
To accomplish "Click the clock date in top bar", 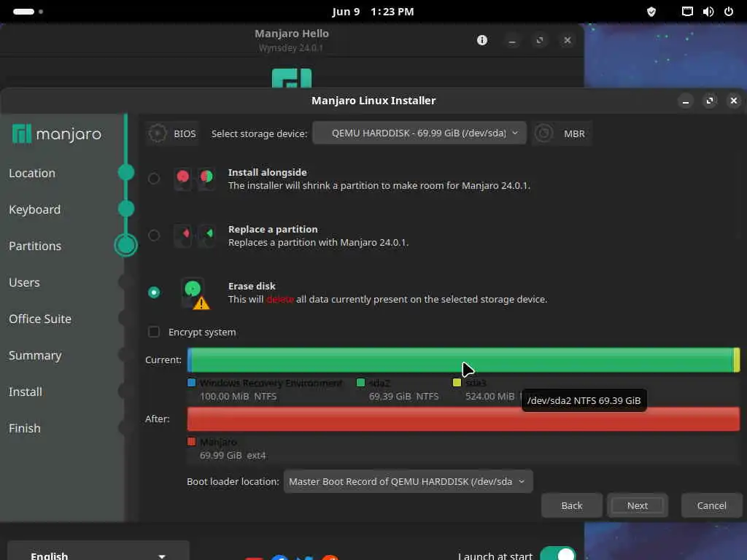I will coord(373,12).
